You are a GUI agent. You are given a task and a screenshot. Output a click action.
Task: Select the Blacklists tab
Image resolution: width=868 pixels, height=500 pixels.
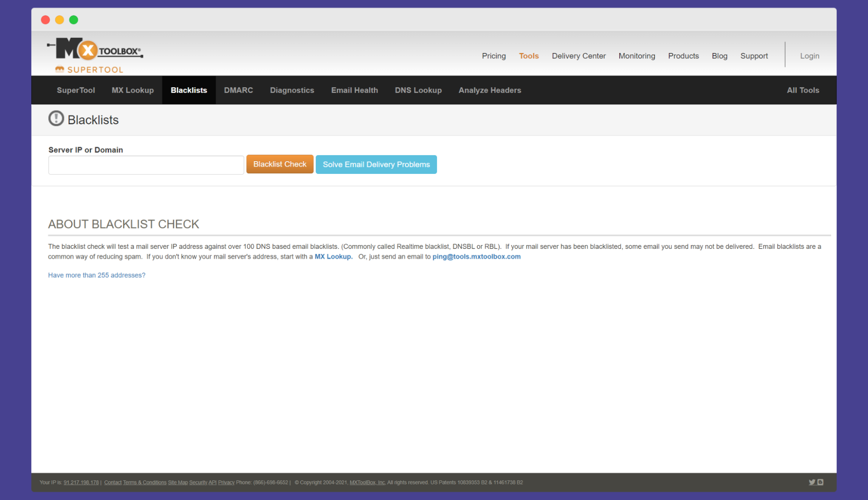[188, 90]
